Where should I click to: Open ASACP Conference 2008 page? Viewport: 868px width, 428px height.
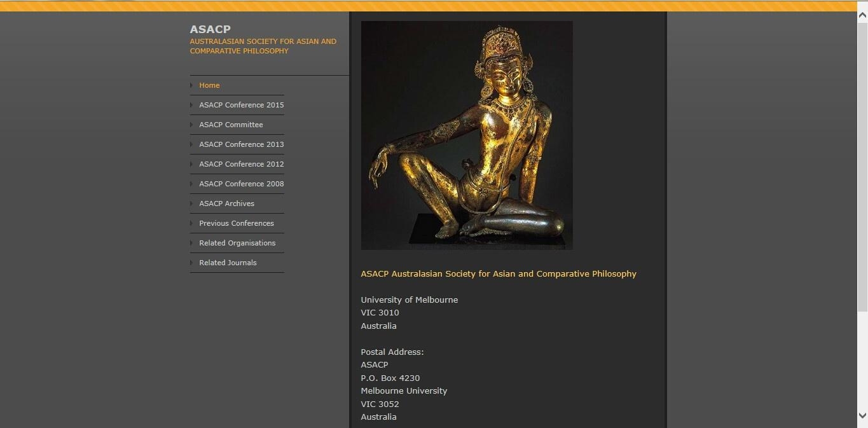pos(242,184)
